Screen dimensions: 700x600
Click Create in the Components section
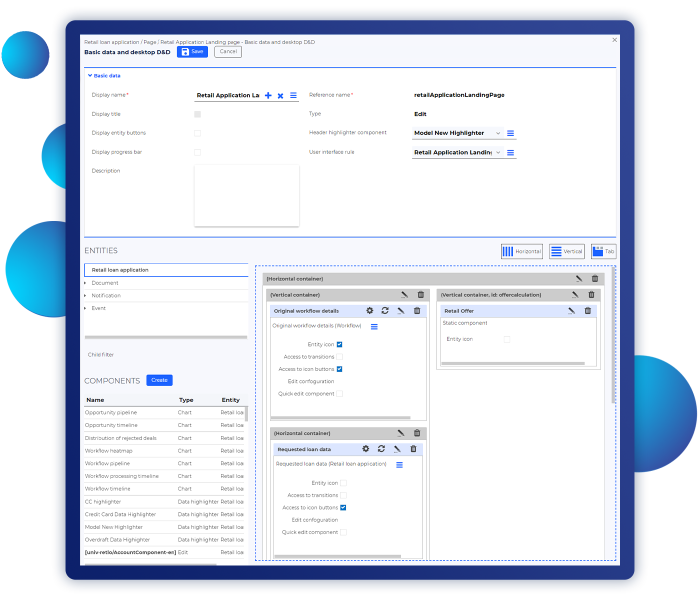159,380
